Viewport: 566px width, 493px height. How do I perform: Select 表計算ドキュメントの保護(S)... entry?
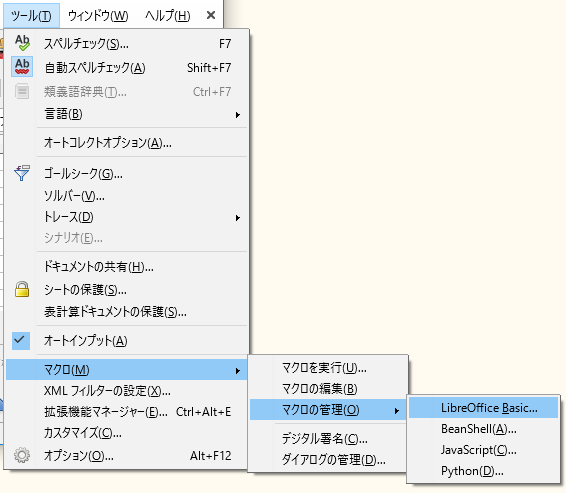point(126,312)
